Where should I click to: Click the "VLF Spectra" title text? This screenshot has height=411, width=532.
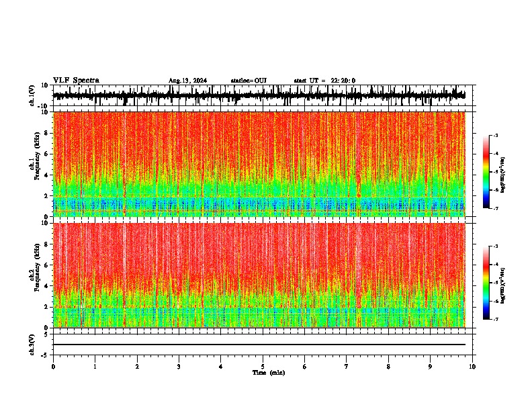tap(76, 81)
